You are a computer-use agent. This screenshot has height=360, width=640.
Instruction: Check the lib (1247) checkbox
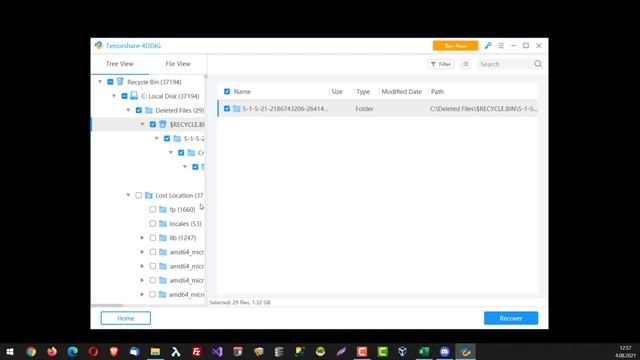pos(153,238)
